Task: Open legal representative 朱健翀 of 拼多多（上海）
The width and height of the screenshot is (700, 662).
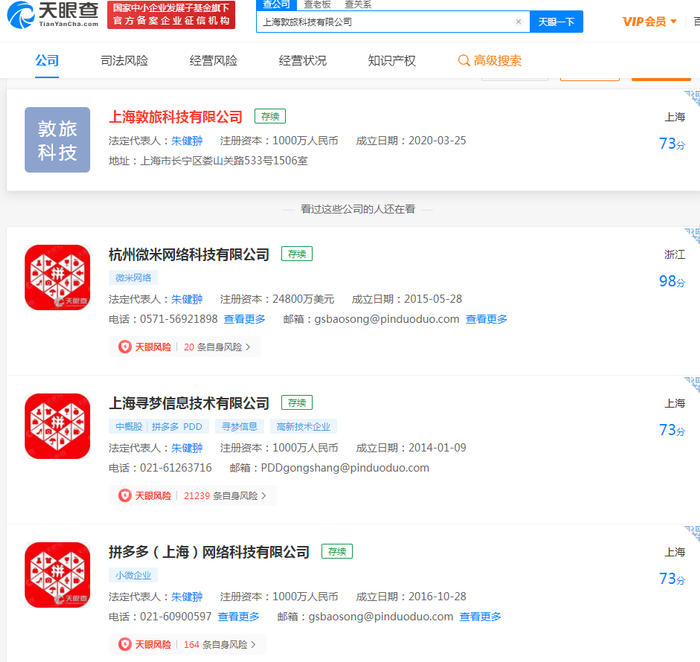Action: tap(187, 597)
